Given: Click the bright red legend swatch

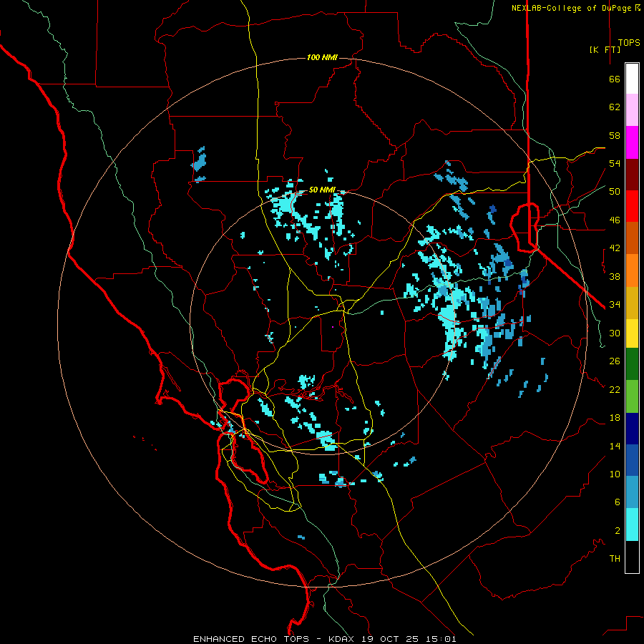Looking at the screenshot, I should (632, 206).
